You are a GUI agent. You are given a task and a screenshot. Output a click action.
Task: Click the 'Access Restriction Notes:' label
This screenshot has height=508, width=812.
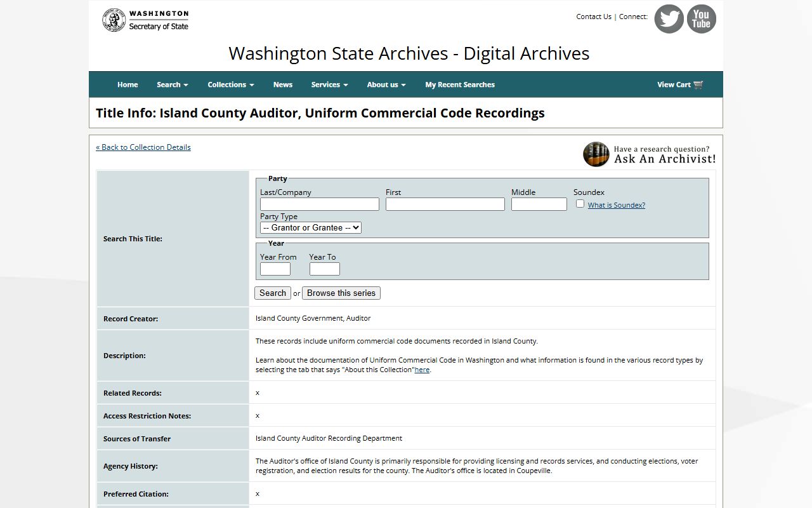click(147, 416)
